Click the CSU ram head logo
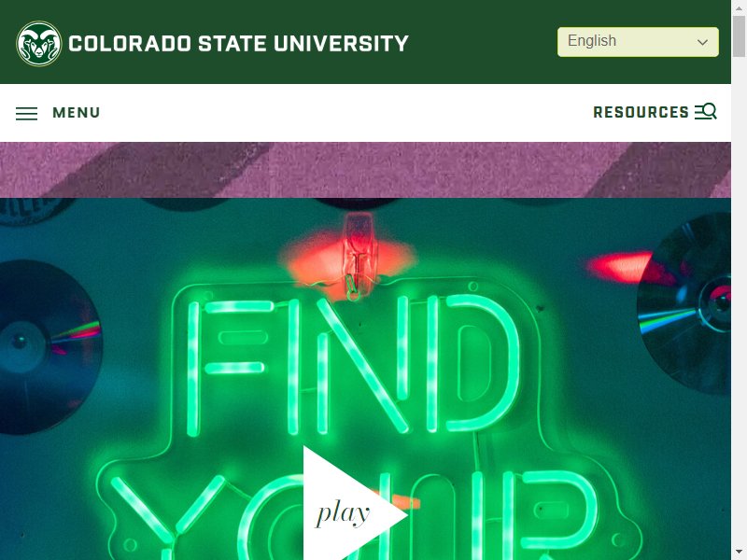 [38, 43]
